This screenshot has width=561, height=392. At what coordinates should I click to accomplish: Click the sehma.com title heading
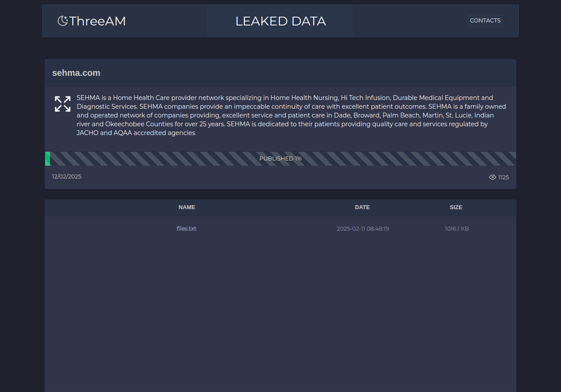click(76, 73)
